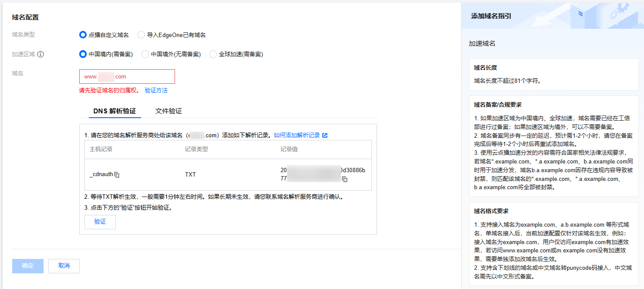
Task: Click the 确定 button
Action: [x=28, y=266]
